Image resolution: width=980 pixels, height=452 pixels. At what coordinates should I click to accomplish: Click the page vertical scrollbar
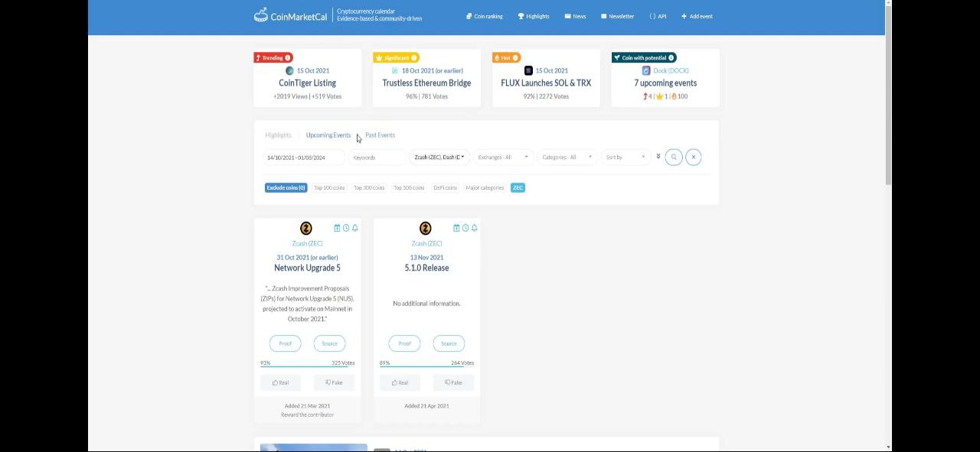[888, 96]
